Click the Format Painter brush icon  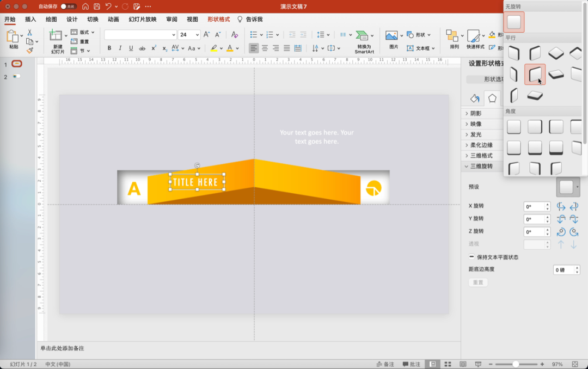click(30, 51)
